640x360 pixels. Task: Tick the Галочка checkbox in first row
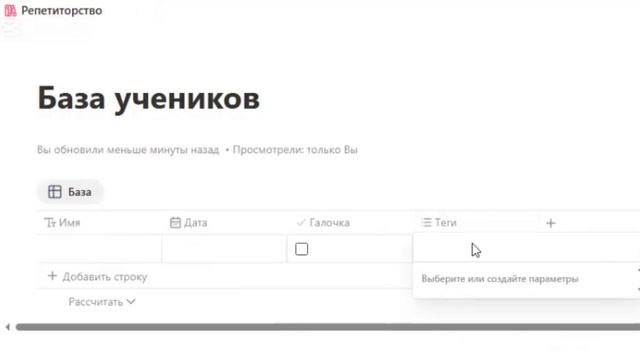pos(302,249)
